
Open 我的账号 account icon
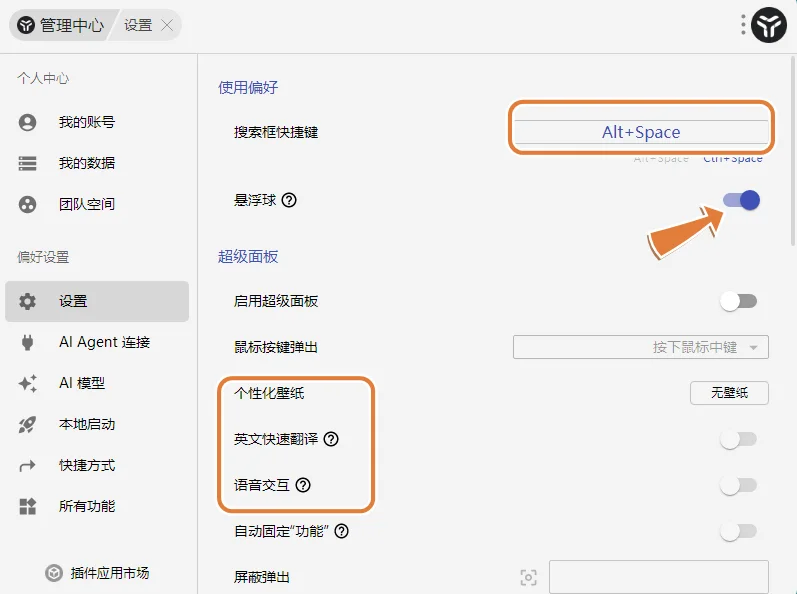(27, 122)
